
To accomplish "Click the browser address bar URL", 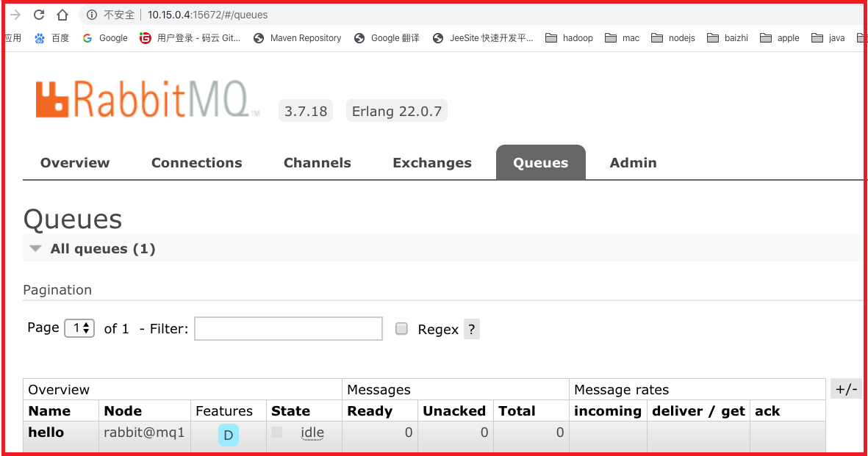I will coord(207,15).
